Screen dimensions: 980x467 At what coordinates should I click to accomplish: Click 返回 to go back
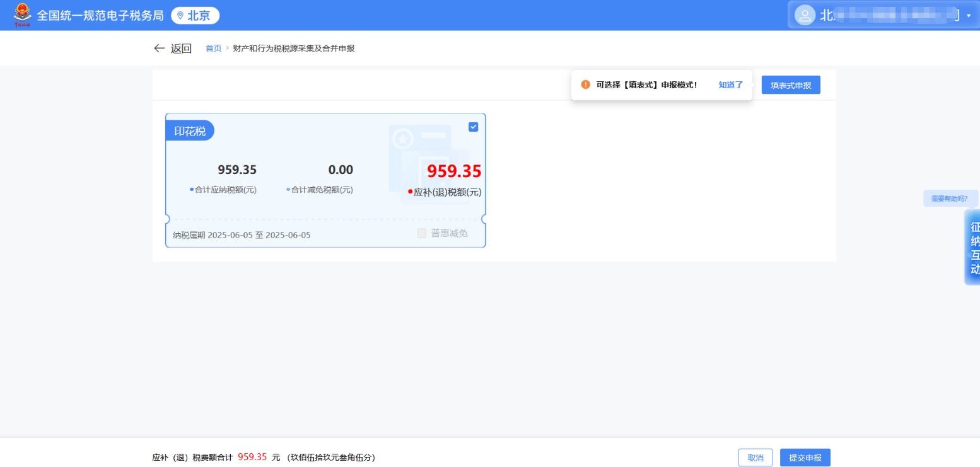point(180,48)
